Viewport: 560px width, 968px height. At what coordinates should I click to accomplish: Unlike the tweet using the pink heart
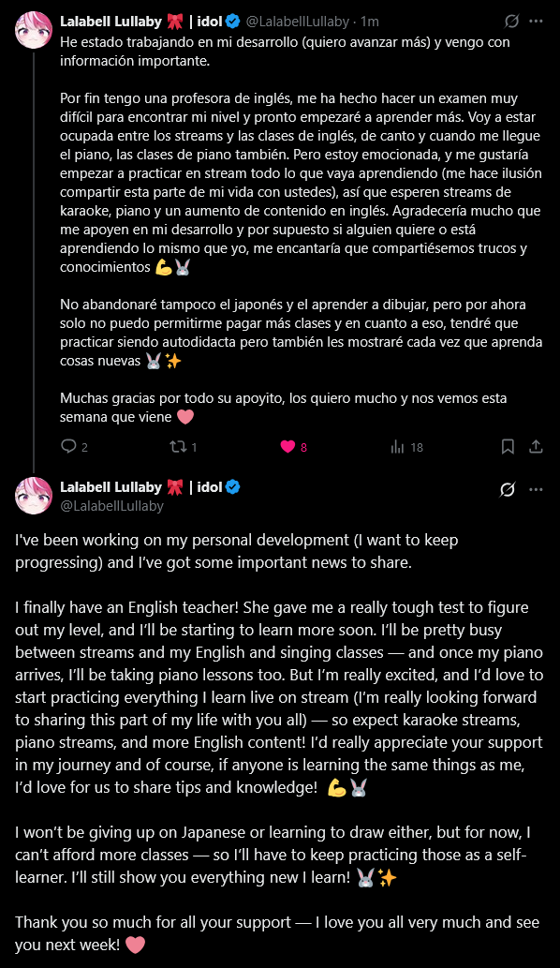pyautogui.click(x=287, y=446)
